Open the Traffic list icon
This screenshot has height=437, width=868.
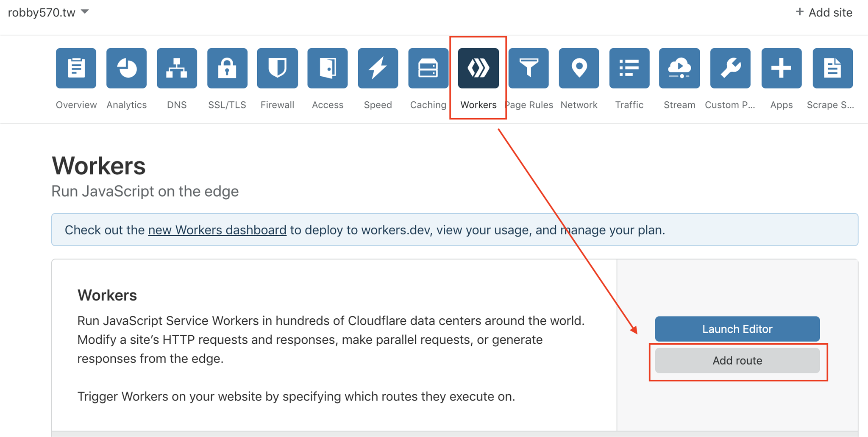(629, 68)
